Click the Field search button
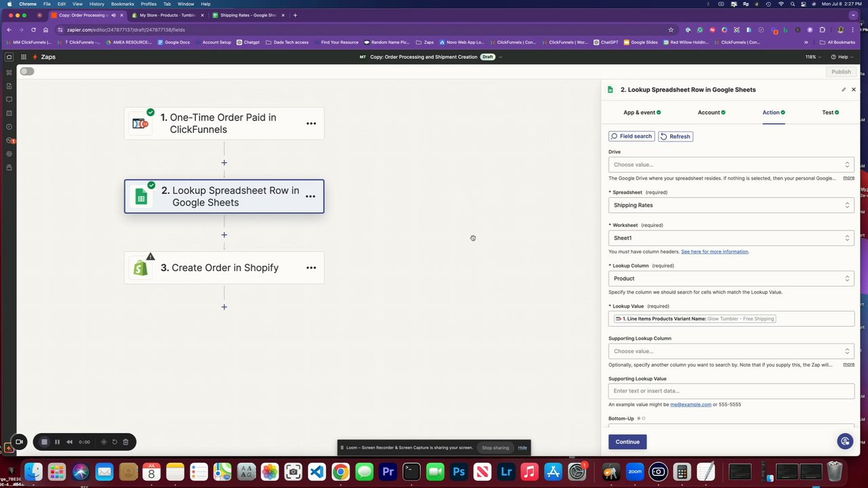Viewport: 868px width, 488px height. point(631,136)
